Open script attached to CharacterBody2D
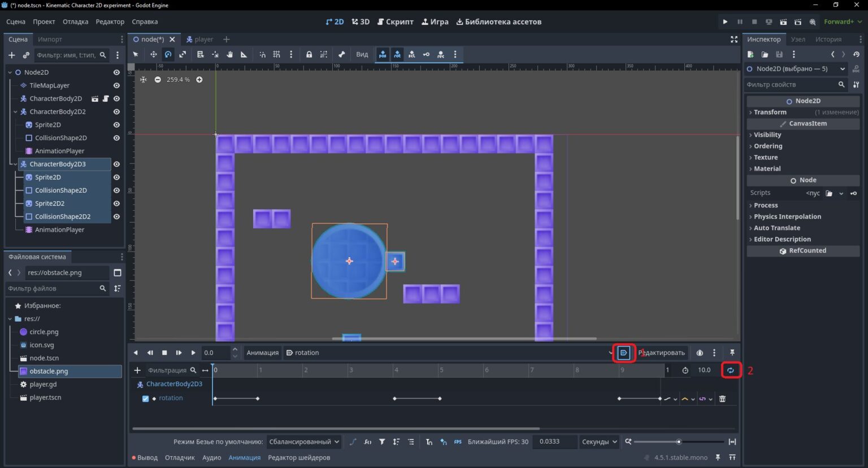The image size is (868, 468). tap(105, 98)
